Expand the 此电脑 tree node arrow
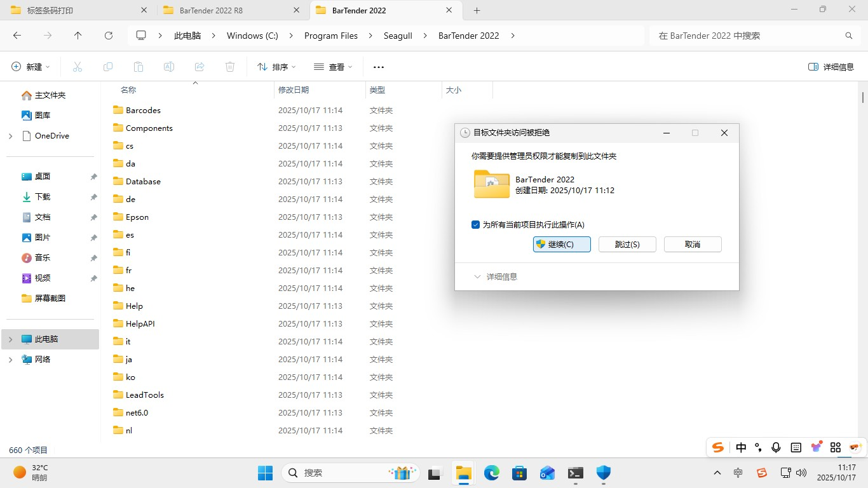Image resolution: width=868 pixels, height=488 pixels. click(x=10, y=339)
